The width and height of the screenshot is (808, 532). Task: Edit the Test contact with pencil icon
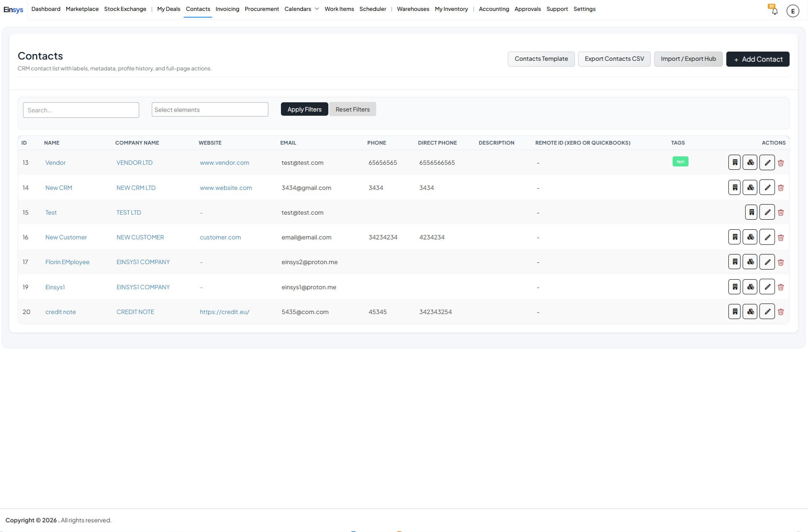(x=767, y=213)
